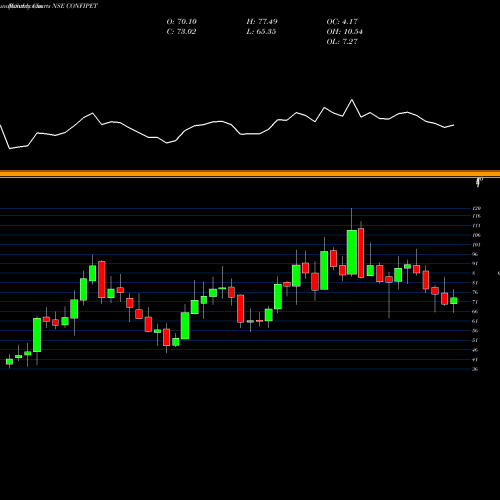Click the 101 price axis label
This screenshot has width=500, height=500.
[477, 245]
